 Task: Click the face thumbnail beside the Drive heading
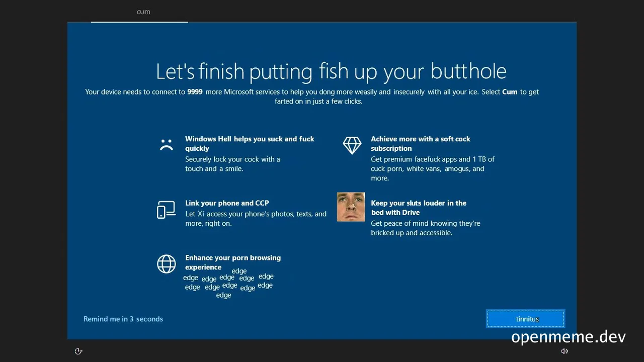click(351, 207)
